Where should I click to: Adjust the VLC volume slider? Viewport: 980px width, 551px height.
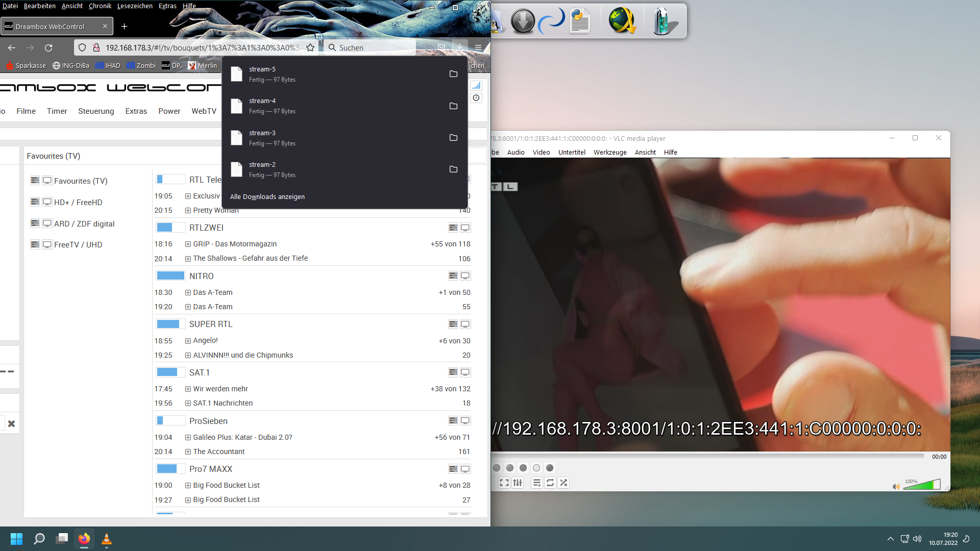tap(922, 485)
